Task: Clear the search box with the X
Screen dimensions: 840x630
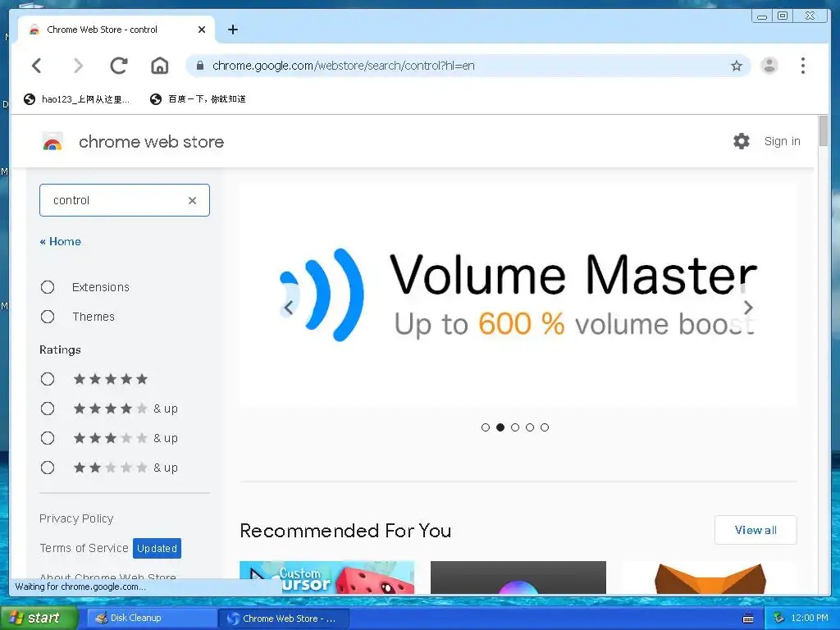Action: tap(192, 200)
